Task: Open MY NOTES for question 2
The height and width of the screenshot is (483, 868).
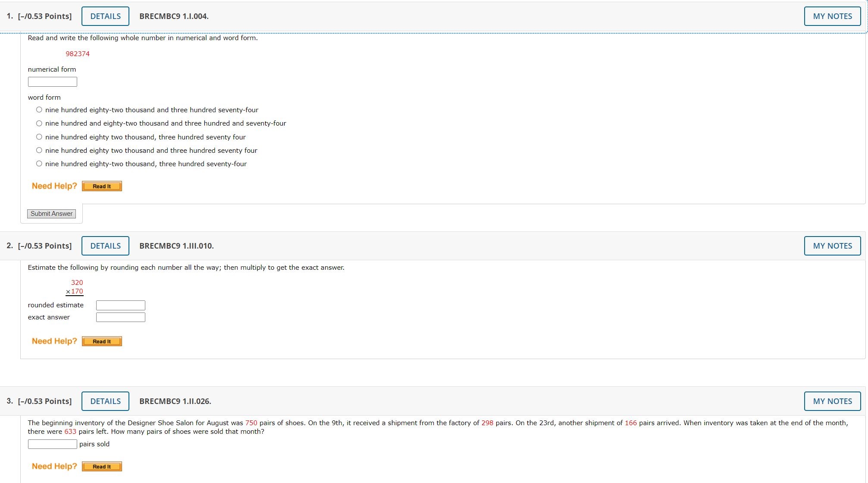Action: [x=832, y=246]
